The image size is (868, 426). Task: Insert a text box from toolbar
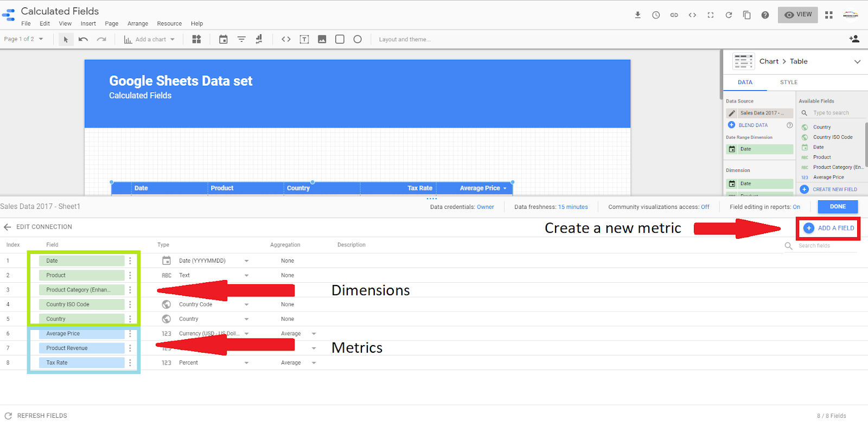coord(304,39)
